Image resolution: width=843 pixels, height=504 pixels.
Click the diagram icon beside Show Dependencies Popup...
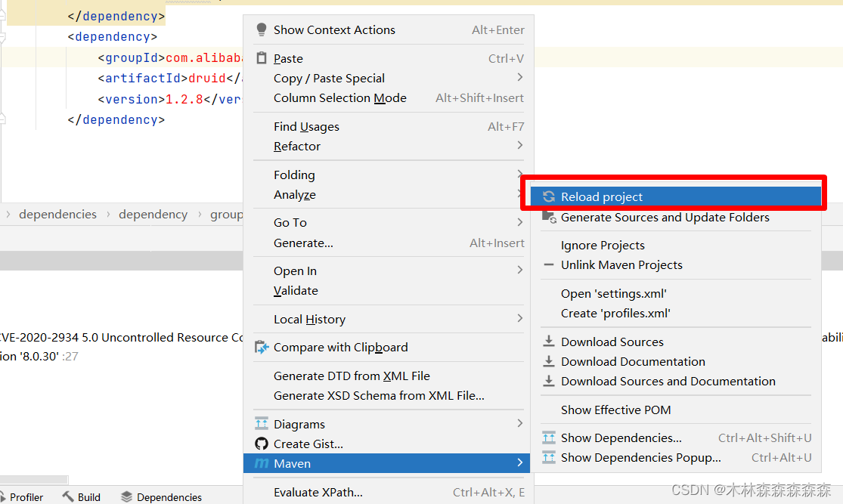(548, 458)
